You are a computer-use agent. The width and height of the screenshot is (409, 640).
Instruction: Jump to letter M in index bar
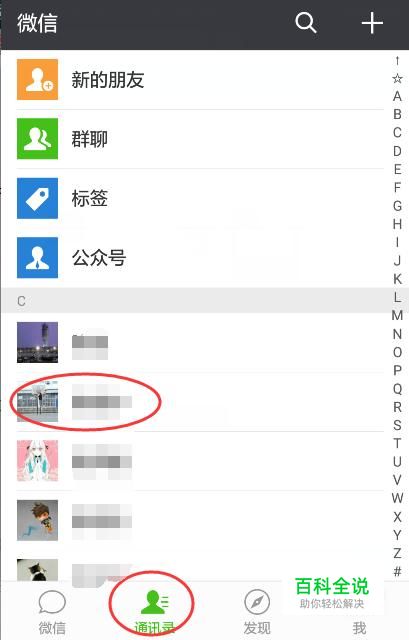pos(397,315)
